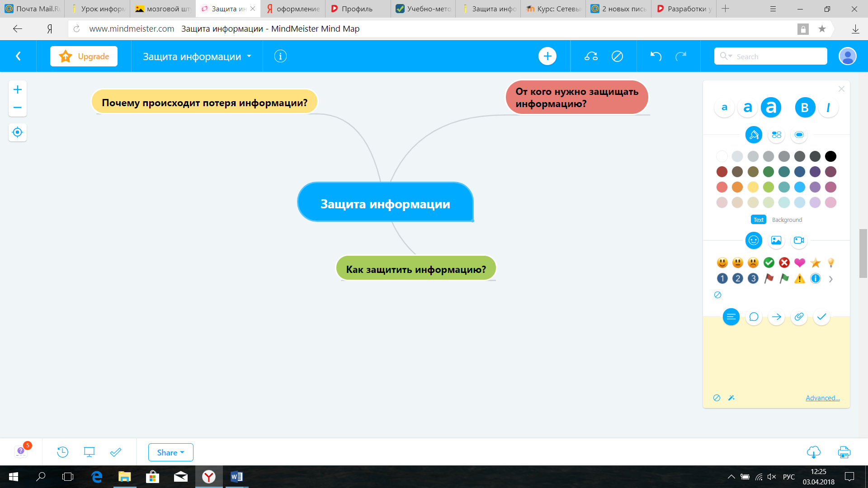Show more icons with the chevron
This screenshot has width=868, height=488.
(830, 279)
